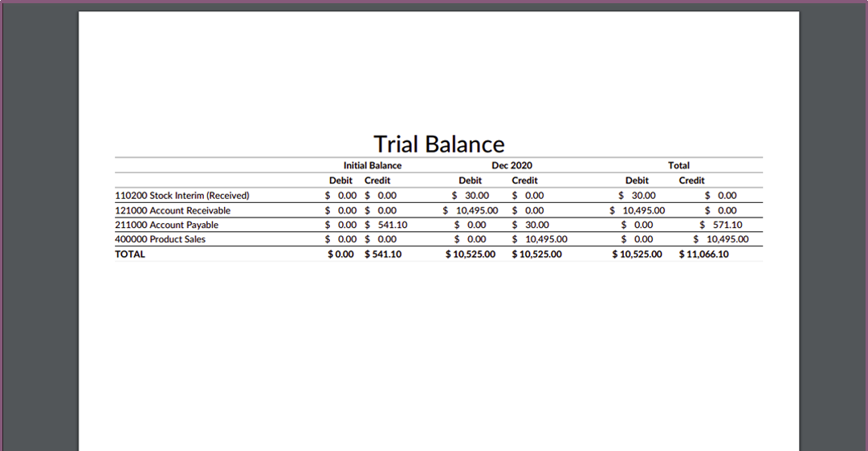This screenshot has width=868, height=451.
Task: Select the 110200 Stock Interim (Received) account label
Action: click(182, 195)
